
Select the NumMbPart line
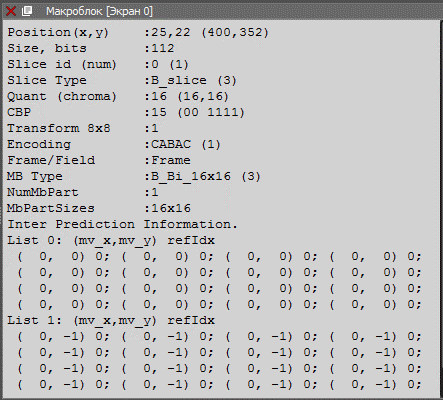(x=83, y=192)
